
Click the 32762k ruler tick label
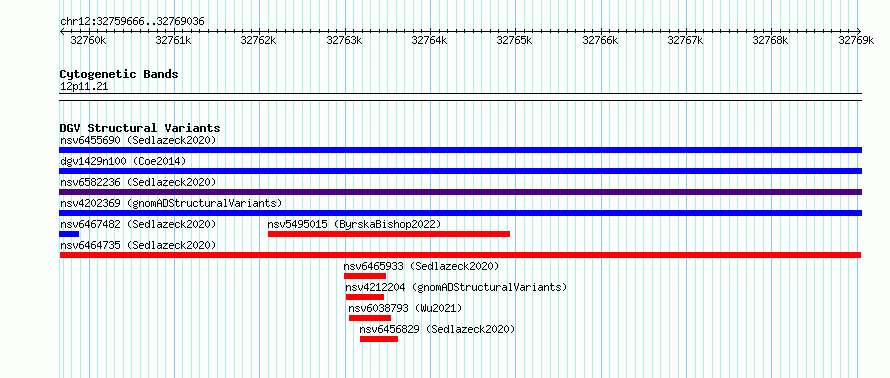[x=258, y=40]
